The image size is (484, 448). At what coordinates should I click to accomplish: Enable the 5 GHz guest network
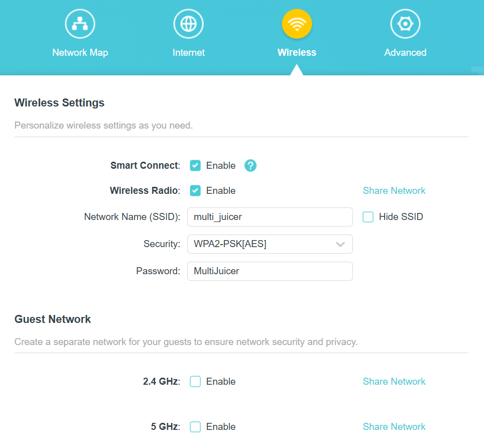point(195,426)
